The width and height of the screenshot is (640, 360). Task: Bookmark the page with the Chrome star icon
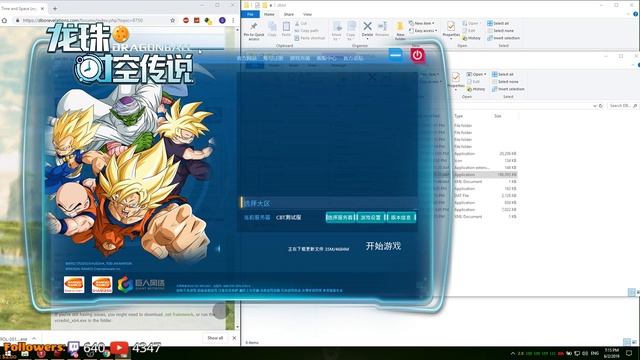coord(173,20)
